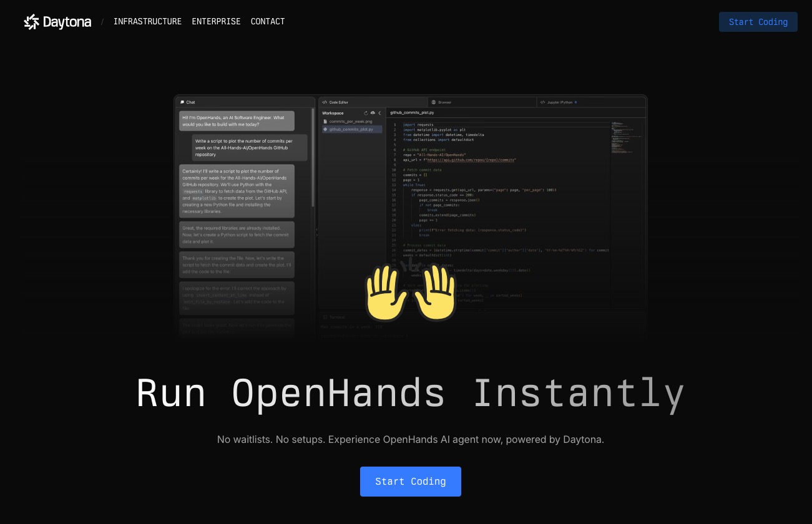Collapse the Workspace panel with its chevron
The height and width of the screenshot is (524, 812).
coord(379,113)
